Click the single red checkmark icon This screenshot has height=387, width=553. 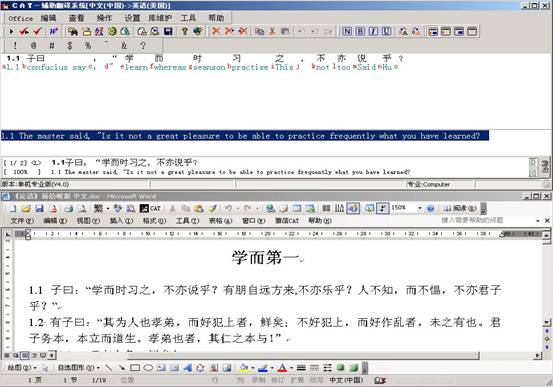38,31
